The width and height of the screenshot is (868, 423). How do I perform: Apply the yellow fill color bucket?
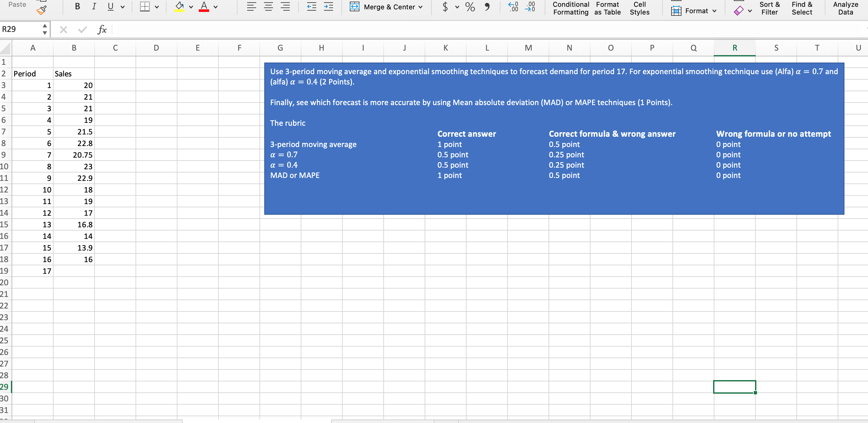179,7
